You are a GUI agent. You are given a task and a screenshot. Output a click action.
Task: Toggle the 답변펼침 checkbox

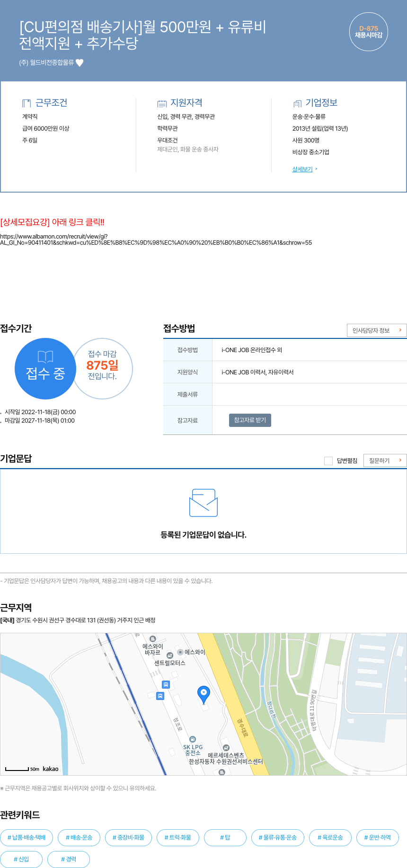tap(328, 461)
